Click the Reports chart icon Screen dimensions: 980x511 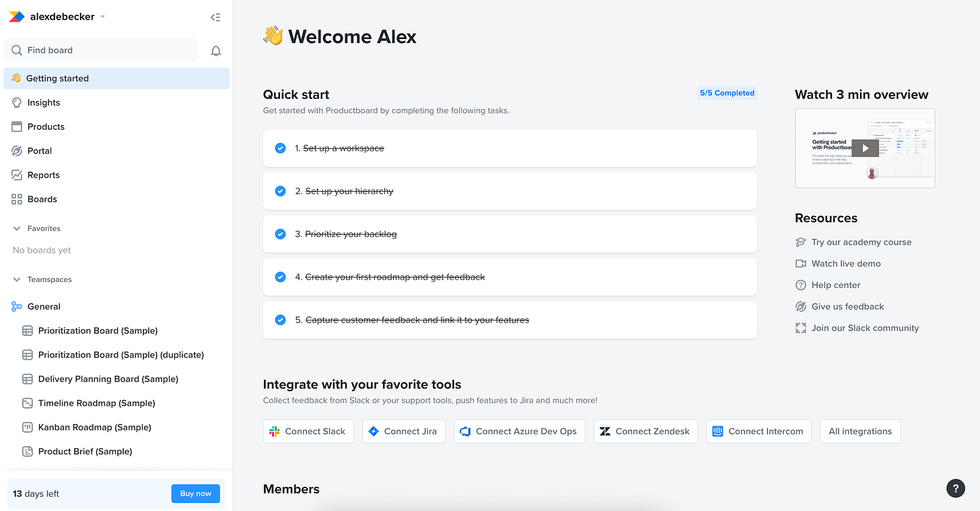click(x=17, y=175)
